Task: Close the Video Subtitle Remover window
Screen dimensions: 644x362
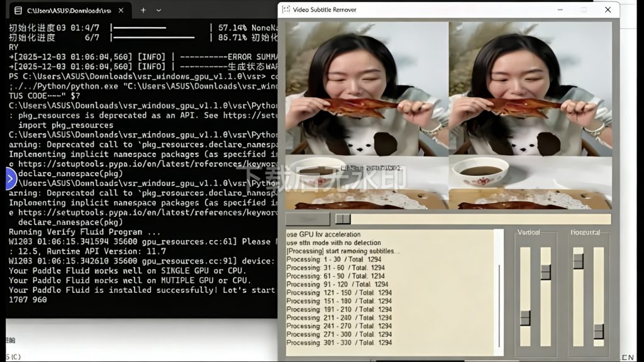Action: [x=608, y=9]
